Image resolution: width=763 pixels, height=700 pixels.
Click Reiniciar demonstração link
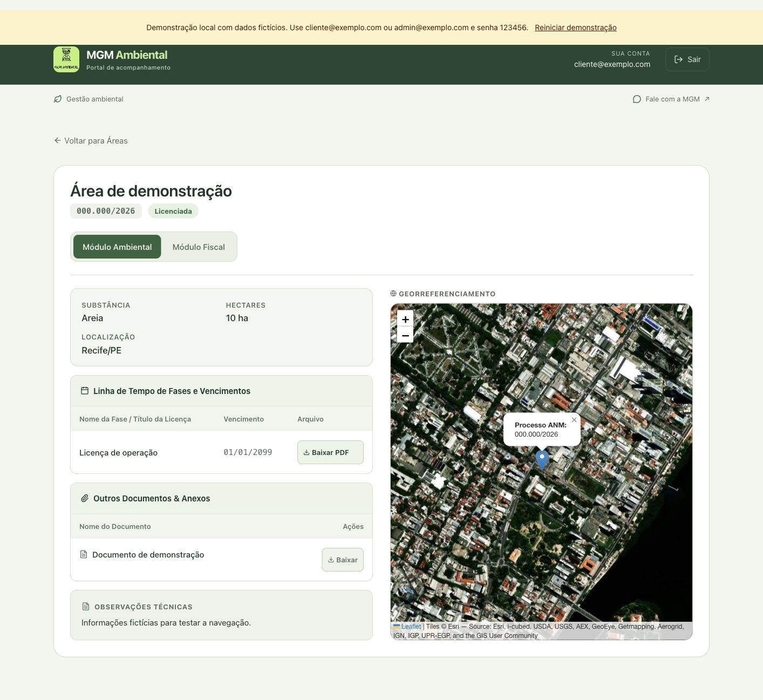(x=576, y=28)
